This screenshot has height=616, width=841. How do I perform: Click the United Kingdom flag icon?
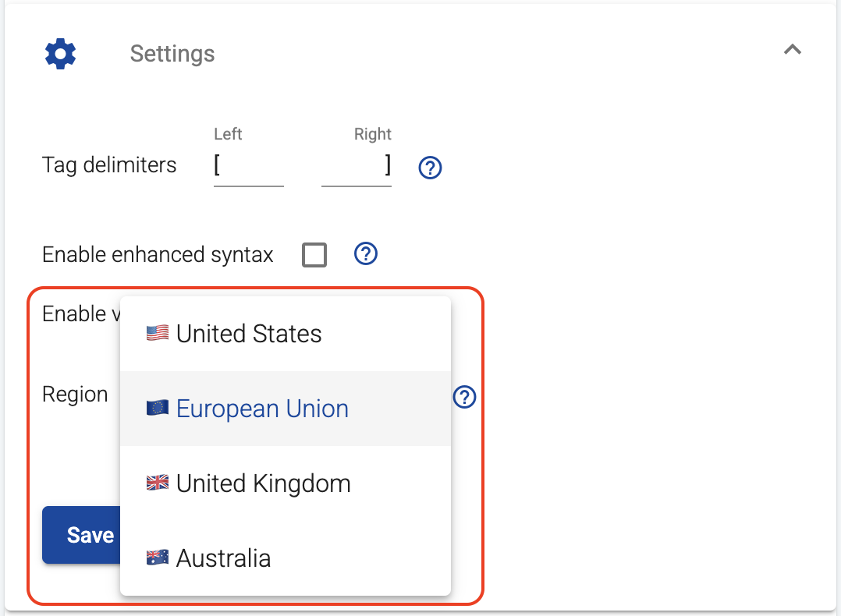point(156,482)
